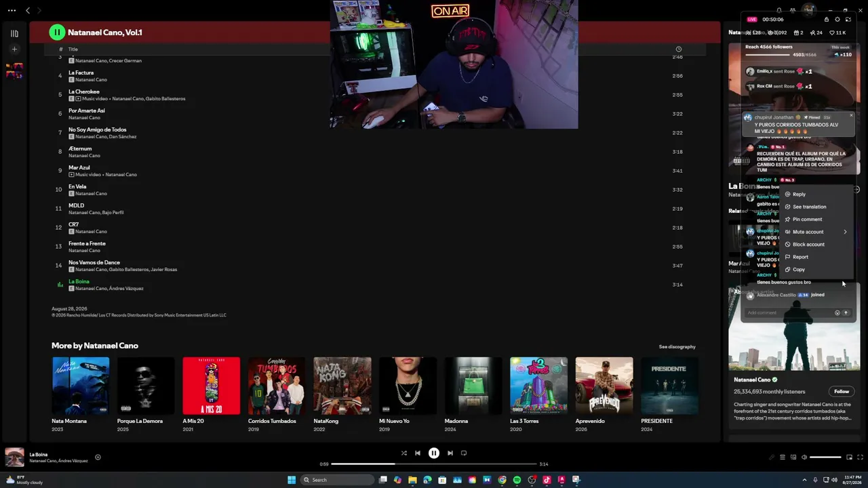868x488 pixels.
Task: Open the Nata Montana album cover
Action: 81,386
